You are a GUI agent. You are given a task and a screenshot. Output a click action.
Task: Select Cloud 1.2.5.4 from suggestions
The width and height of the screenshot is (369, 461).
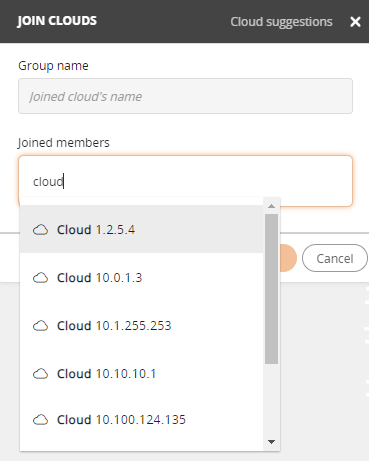pos(142,229)
